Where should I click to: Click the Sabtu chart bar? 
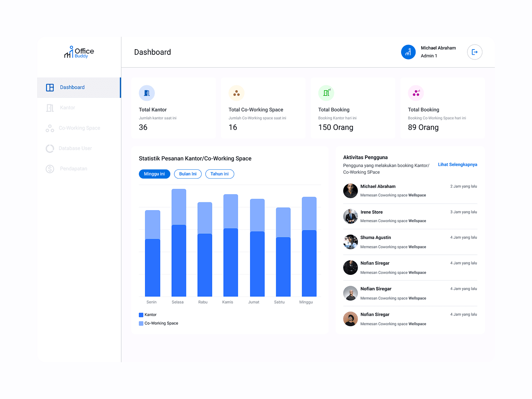(x=283, y=252)
